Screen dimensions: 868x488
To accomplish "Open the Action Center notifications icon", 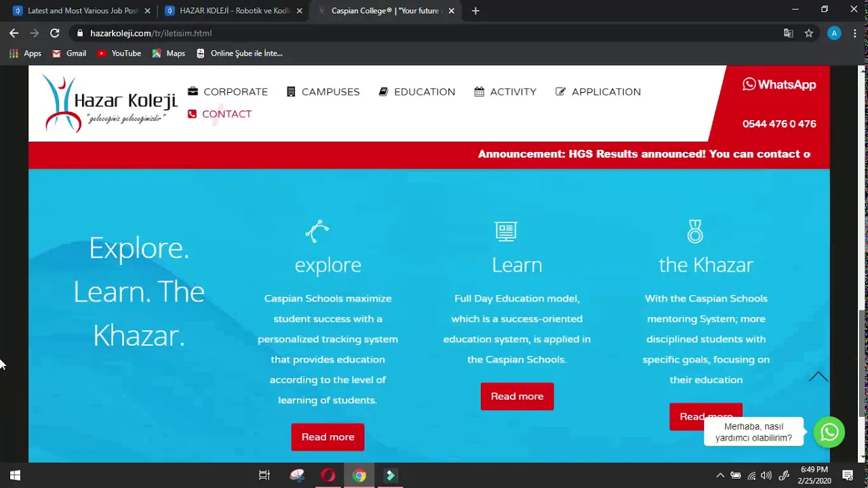I will [848, 475].
